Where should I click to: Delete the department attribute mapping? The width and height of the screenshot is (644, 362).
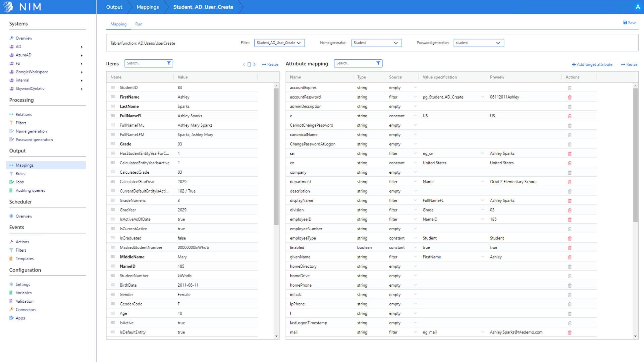(570, 182)
